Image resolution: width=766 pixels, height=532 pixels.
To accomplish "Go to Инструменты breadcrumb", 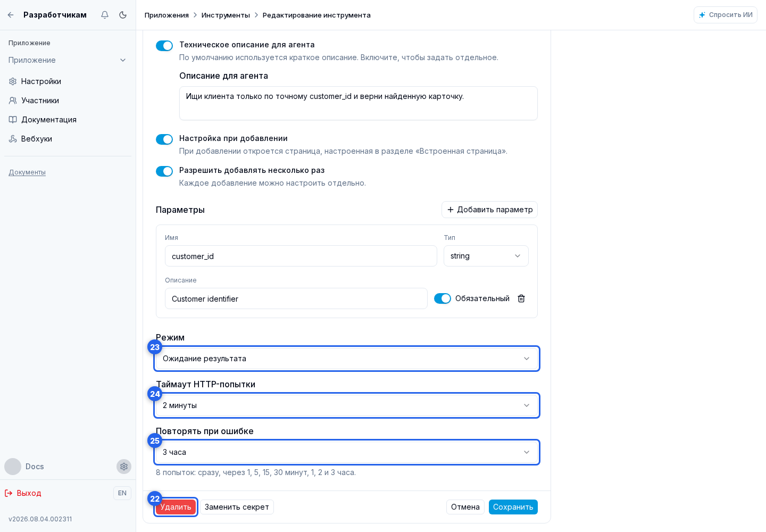I will [x=226, y=15].
